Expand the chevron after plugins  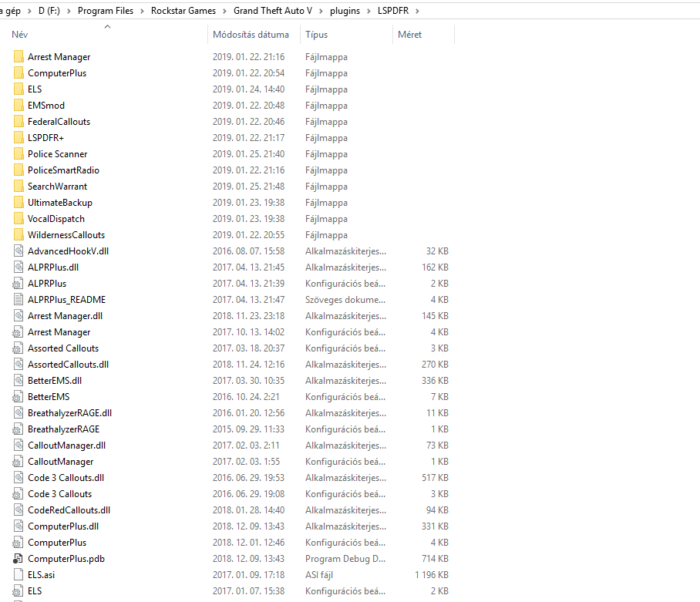pos(369,11)
